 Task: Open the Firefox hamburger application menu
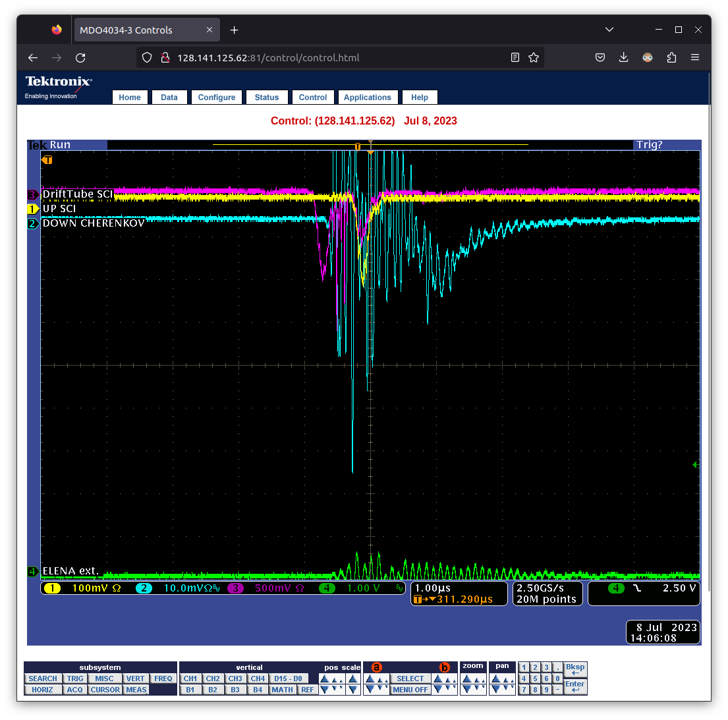(x=695, y=58)
